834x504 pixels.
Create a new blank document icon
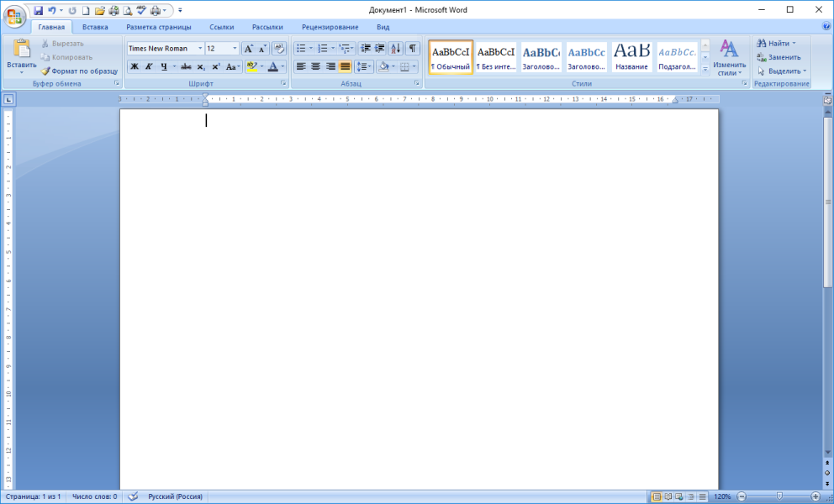tap(86, 11)
